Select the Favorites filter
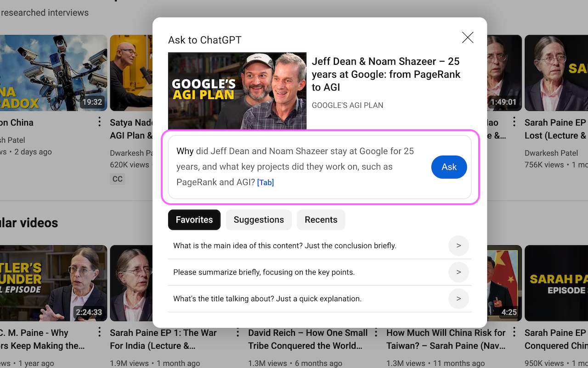The image size is (588, 368). tap(194, 220)
